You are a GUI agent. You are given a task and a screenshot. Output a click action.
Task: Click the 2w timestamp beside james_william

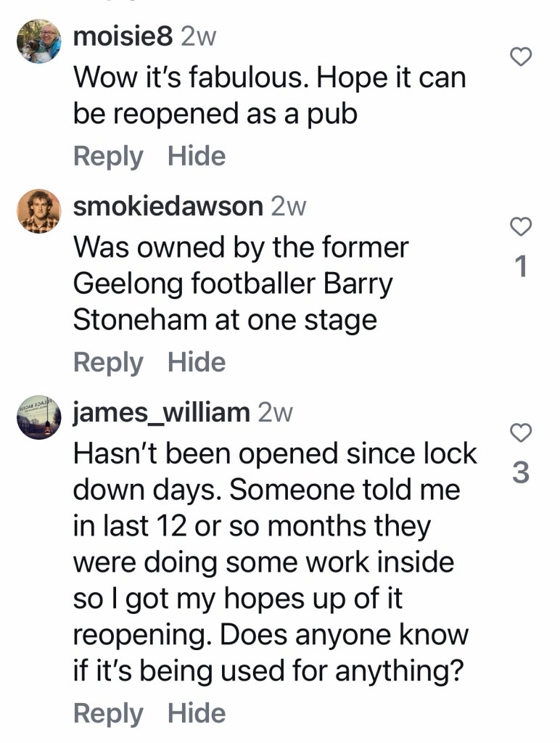click(x=276, y=413)
